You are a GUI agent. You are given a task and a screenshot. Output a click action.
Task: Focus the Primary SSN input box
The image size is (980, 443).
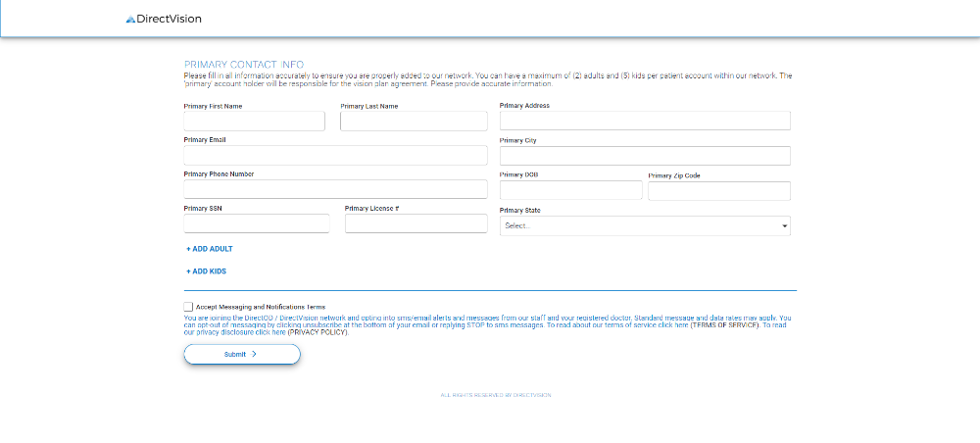tap(257, 223)
